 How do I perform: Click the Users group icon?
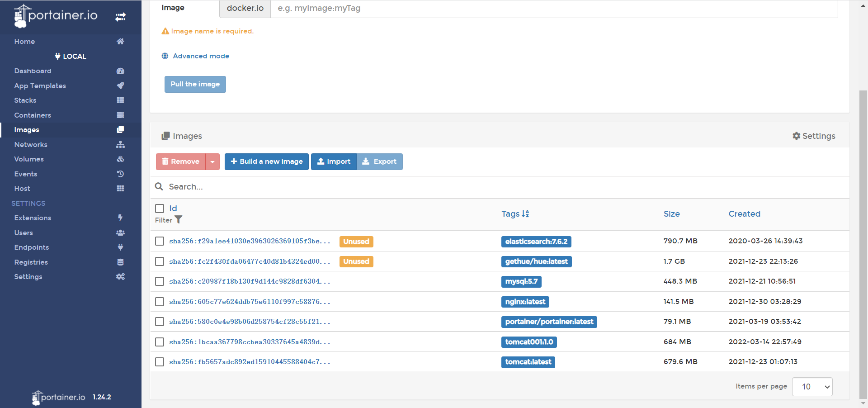click(120, 232)
